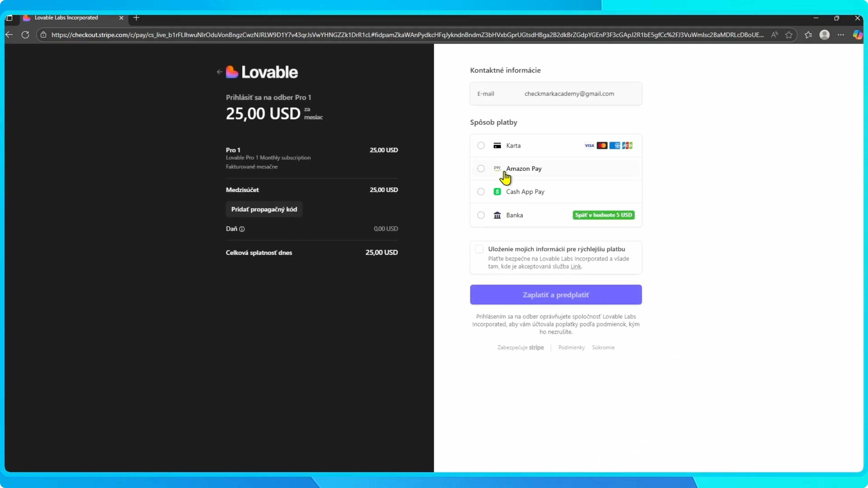Minimize the browser window

pos(816,18)
